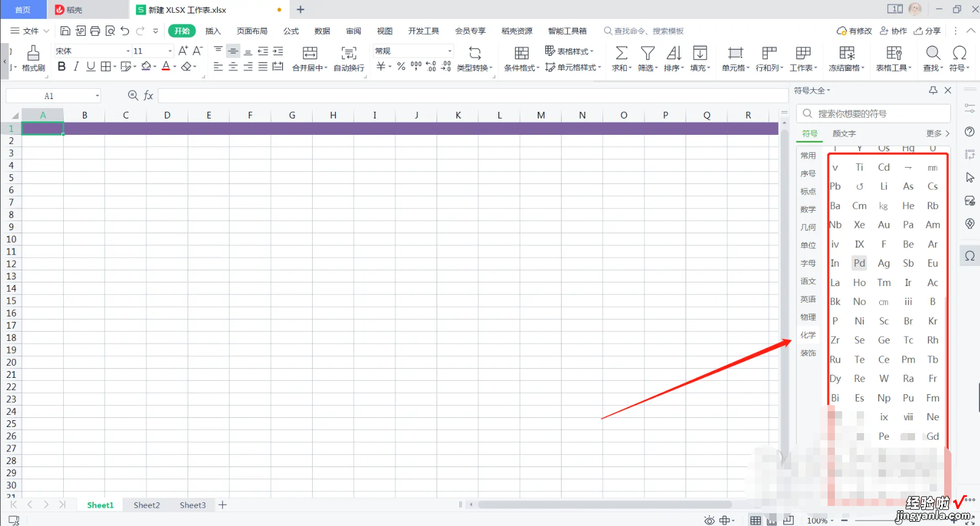Screen dimensions: 980x526
Task: Open the 符号大全 panel title dropdown
Action: (812, 91)
